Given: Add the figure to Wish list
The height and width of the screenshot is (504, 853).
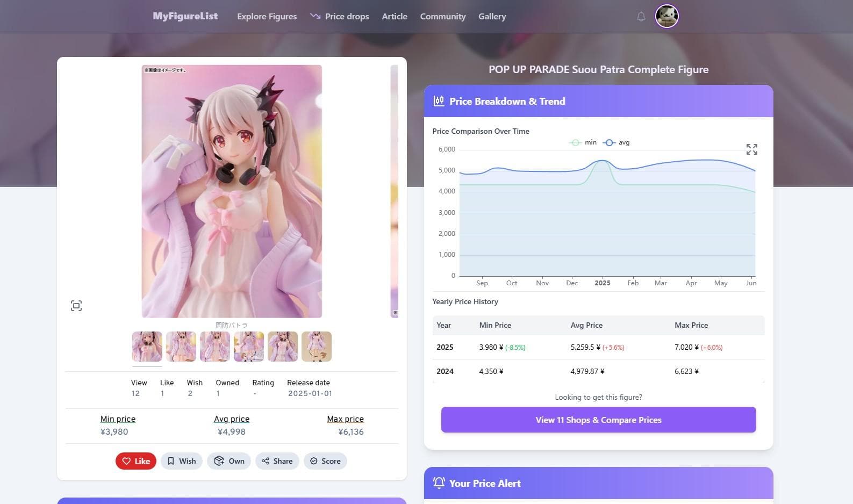Looking at the screenshot, I should click(182, 461).
